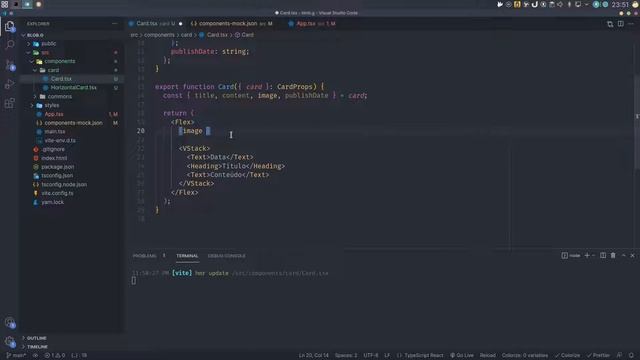The width and height of the screenshot is (640, 360).
Task: Click feedback icon in status bar
Action: pos(620,356)
